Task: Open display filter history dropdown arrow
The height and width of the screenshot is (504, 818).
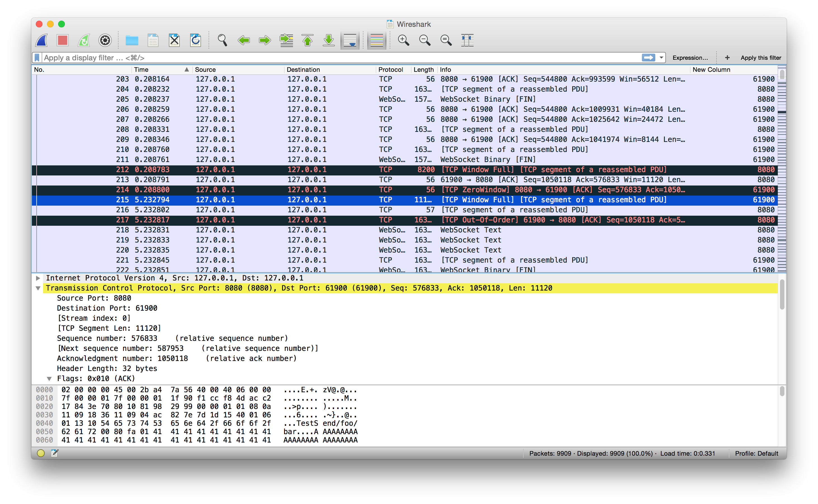Action: pos(661,58)
